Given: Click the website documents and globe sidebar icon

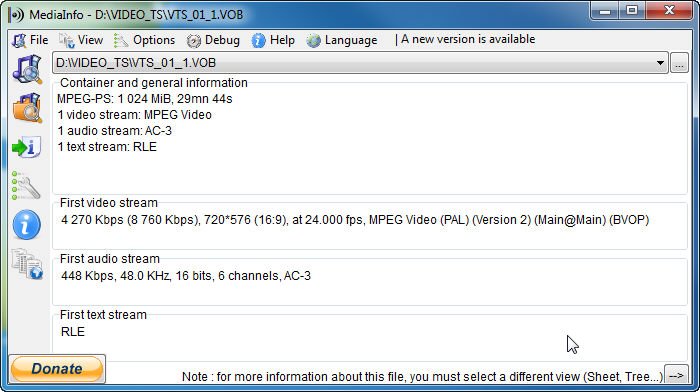Looking at the screenshot, I should [x=27, y=264].
